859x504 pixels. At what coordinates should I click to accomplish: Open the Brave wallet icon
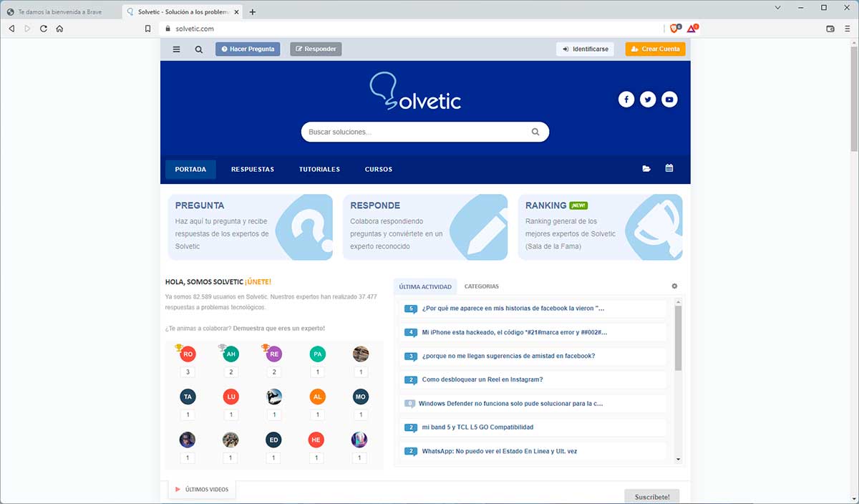click(x=830, y=29)
